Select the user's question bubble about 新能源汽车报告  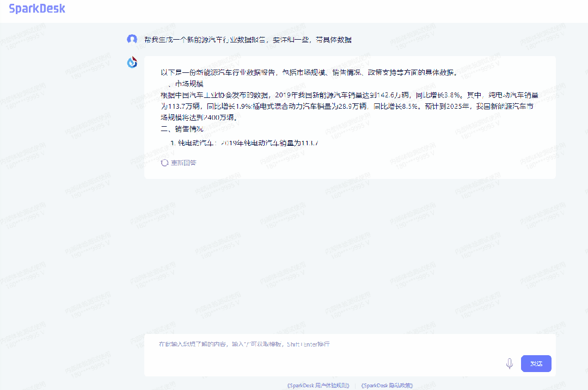coord(248,39)
